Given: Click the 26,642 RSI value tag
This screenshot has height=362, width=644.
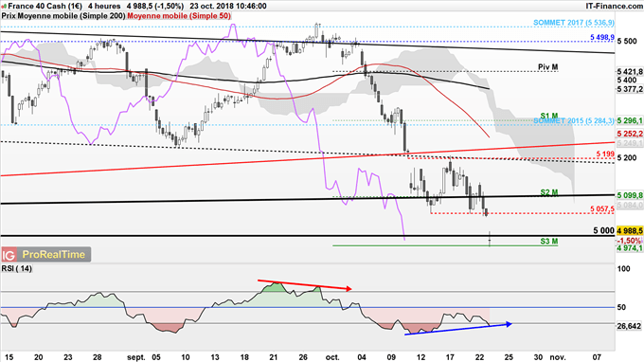Looking at the screenshot, I should click(x=629, y=326).
